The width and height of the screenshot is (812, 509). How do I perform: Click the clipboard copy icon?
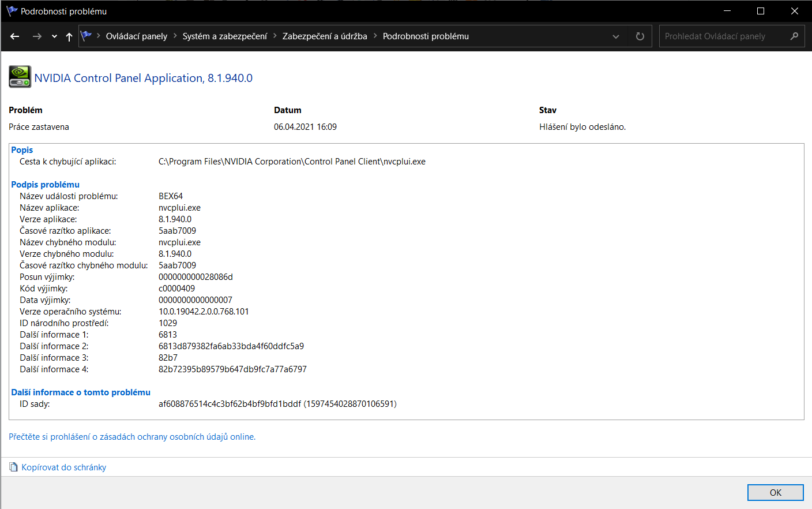coord(13,467)
